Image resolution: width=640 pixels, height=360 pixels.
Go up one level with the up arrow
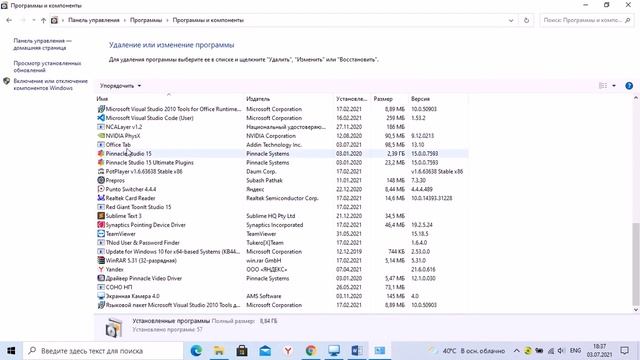tap(43, 20)
